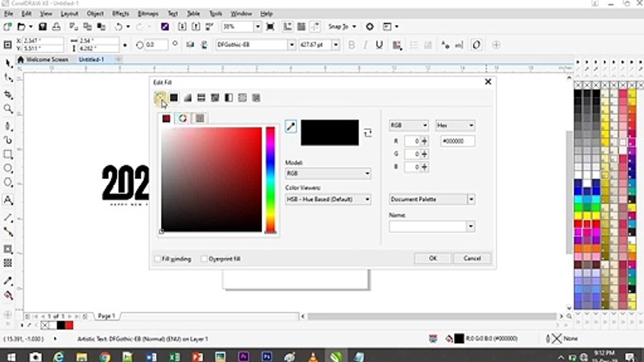Switch to the Color Harmonies tab
The image size is (644, 362).
coord(183,118)
